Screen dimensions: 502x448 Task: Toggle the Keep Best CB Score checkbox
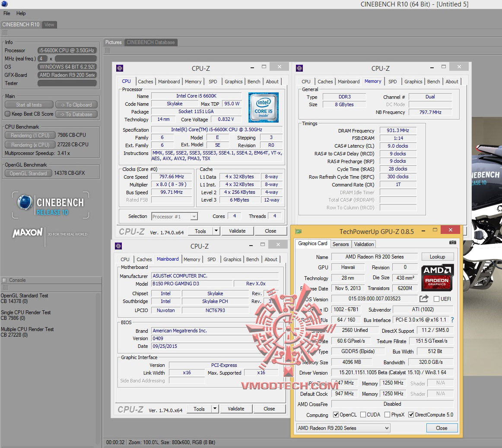[x=7, y=114]
